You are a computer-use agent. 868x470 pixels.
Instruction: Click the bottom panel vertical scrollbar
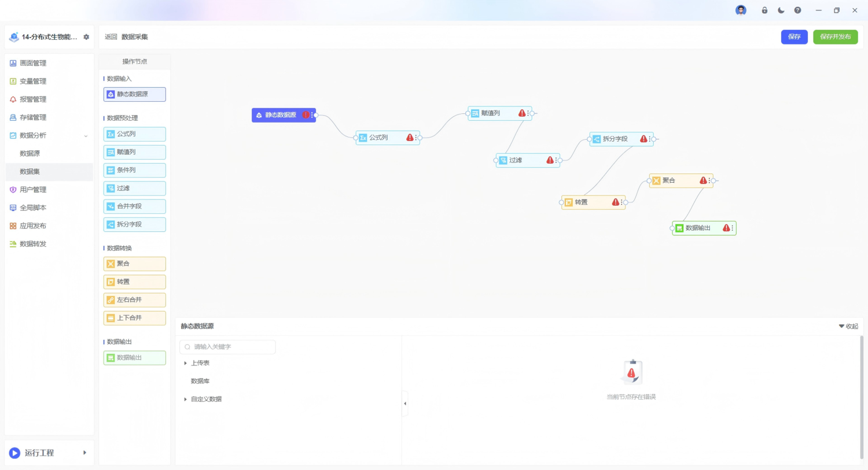pyautogui.click(x=862, y=398)
